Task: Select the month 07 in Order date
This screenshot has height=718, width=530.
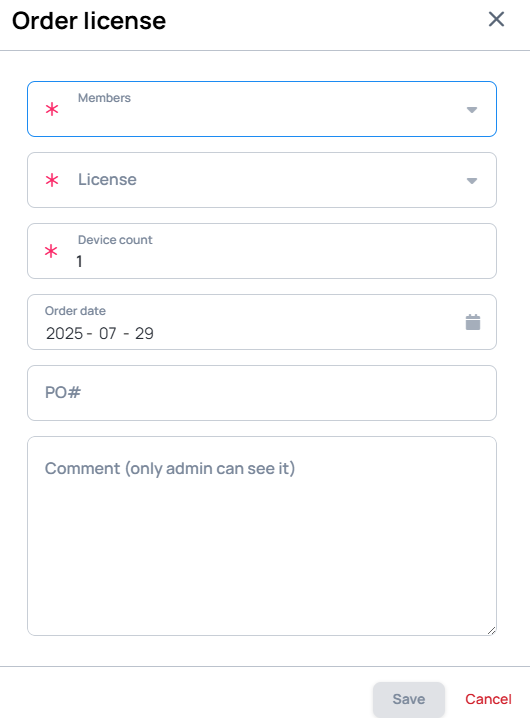Action: (x=108, y=333)
